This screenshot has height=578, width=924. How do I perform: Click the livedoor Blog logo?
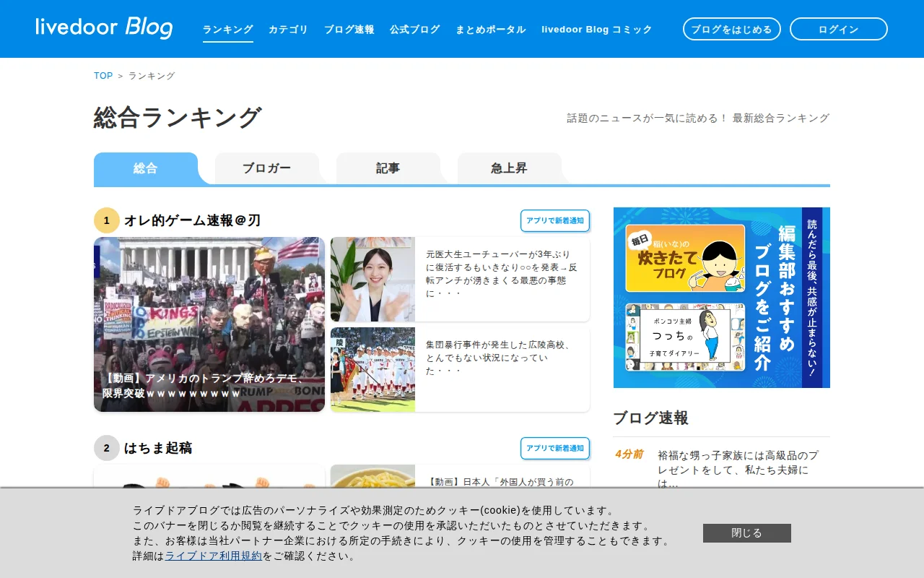pyautogui.click(x=104, y=28)
